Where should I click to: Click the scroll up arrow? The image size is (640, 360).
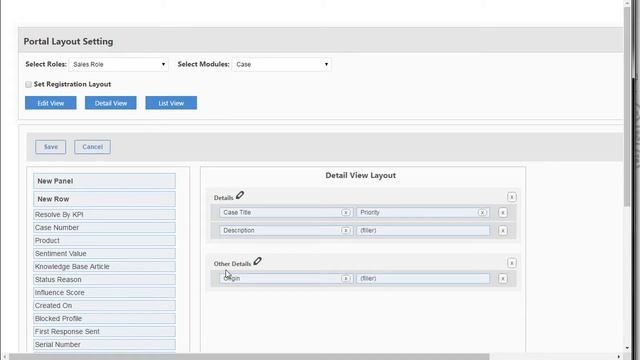tap(627, 3)
